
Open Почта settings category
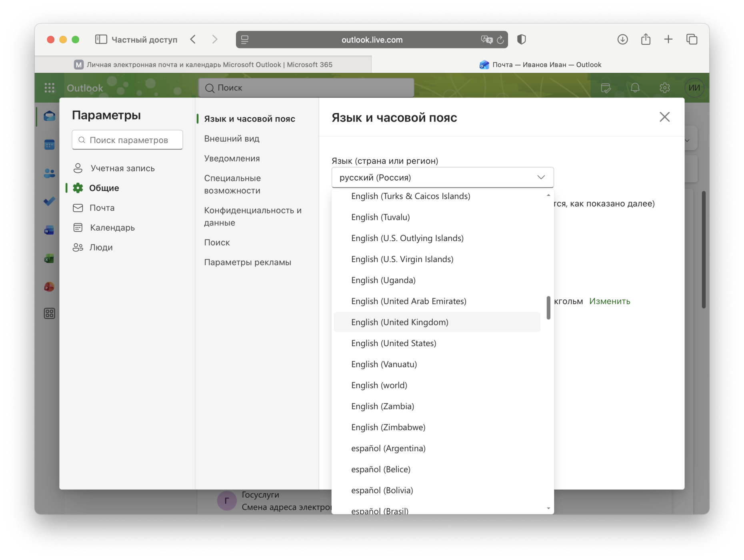tap(127, 208)
